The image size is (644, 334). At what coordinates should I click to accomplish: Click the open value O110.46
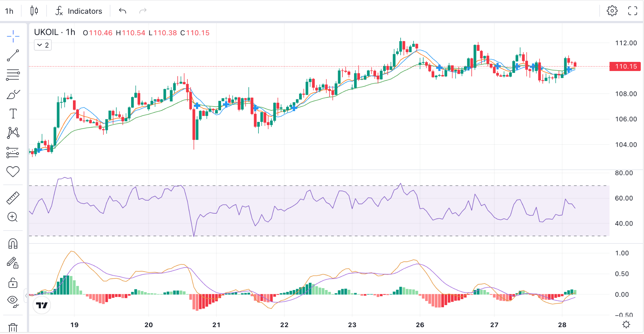[x=97, y=33]
